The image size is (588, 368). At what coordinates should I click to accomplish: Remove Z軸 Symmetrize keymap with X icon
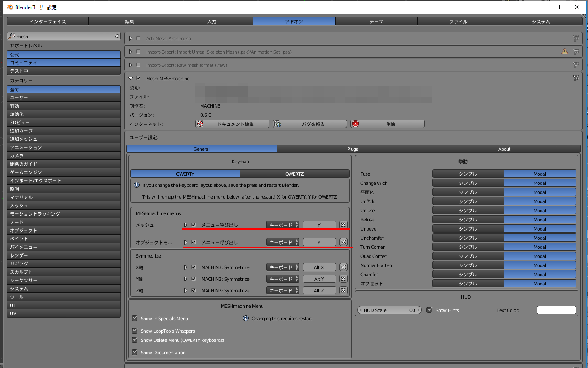click(343, 290)
